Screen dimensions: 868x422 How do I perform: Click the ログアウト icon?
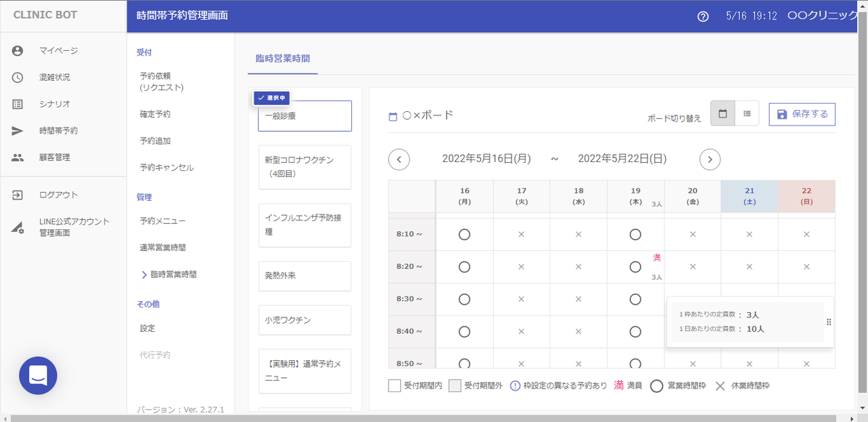click(x=18, y=195)
